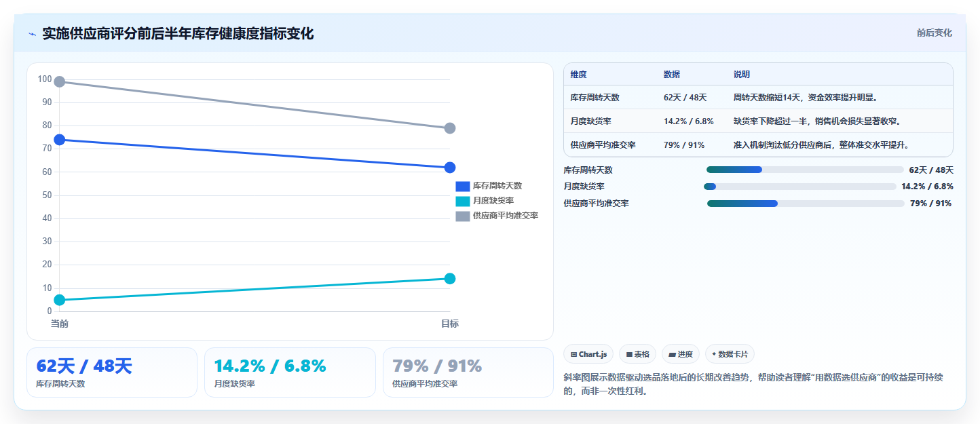Toggle 月度缺货率 legend color box

click(x=462, y=201)
